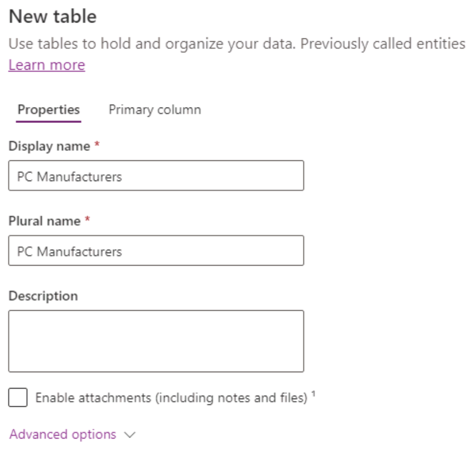Viewport: 476px width, 449px height.
Task: Click into the Plural name field
Action: click(156, 250)
